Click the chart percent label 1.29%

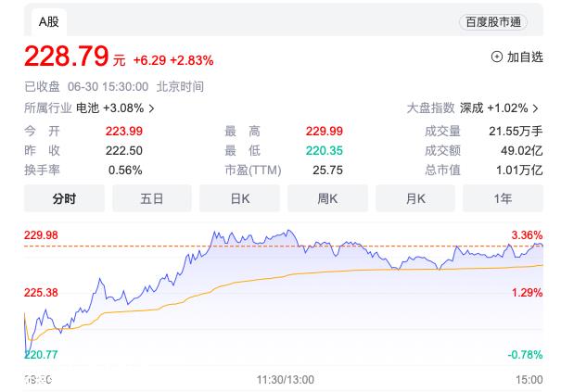coord(527,293)
